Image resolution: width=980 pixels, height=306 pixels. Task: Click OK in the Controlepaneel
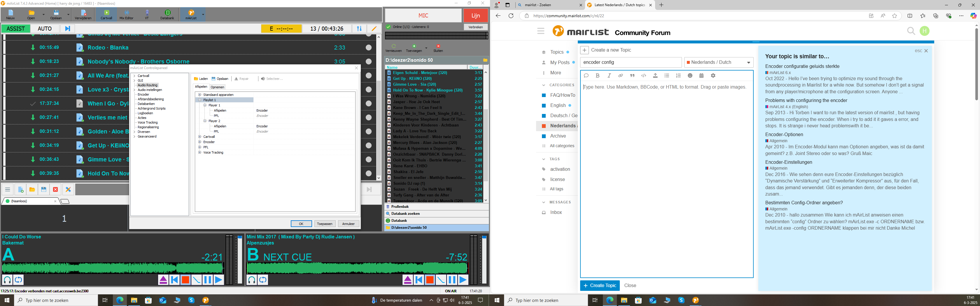301,224
